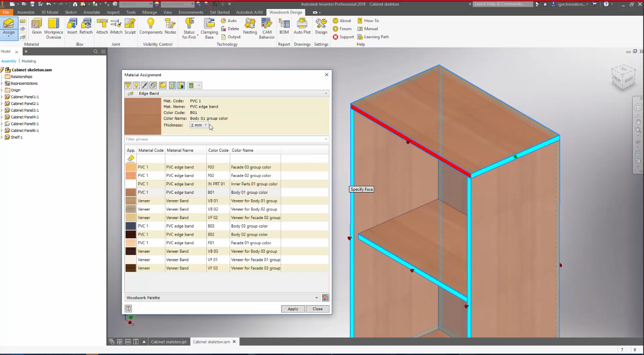
Task: Select the iMatch joint tool
Action: (x=116, y=26)
